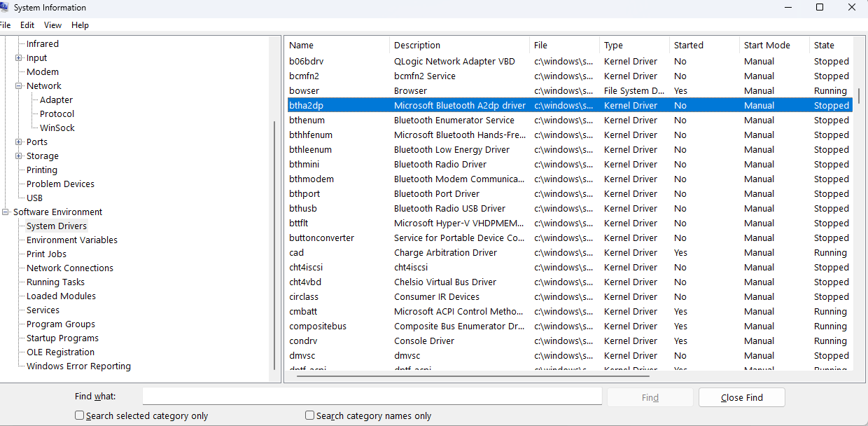Expand the Input tree node

tap(19, 58)
